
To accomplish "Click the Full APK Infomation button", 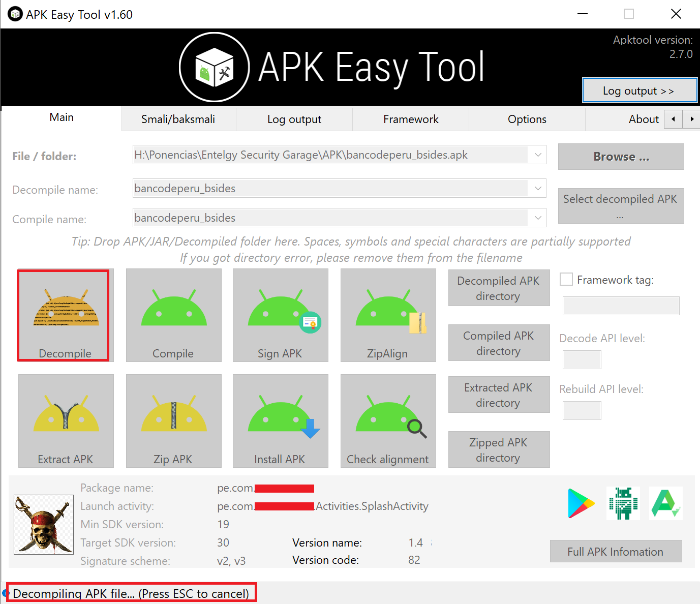I will pyautogui.click(x=616, y=552).
